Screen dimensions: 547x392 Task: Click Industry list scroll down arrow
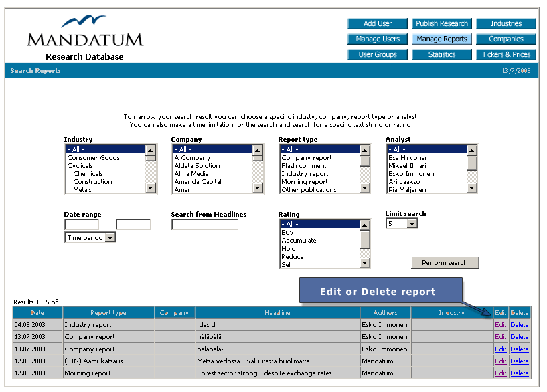(x=151, y=188)
